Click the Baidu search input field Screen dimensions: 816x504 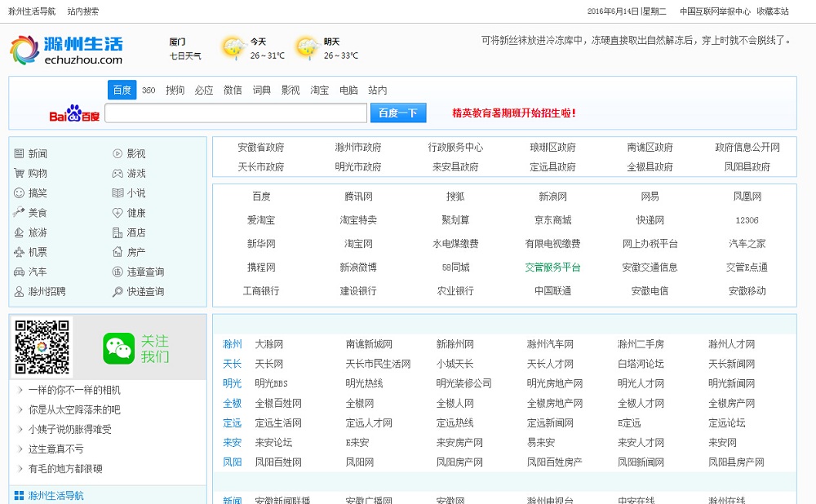coord(236,113)
